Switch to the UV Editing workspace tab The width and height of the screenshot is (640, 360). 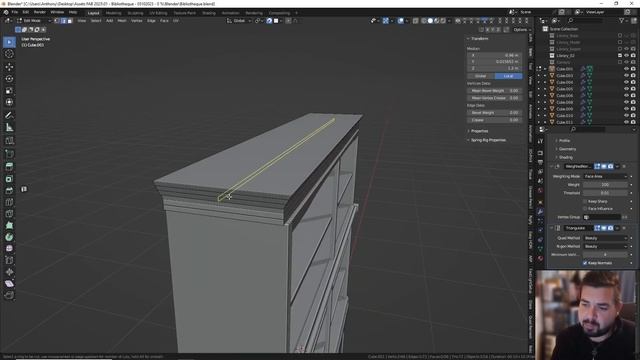[158, 13]
